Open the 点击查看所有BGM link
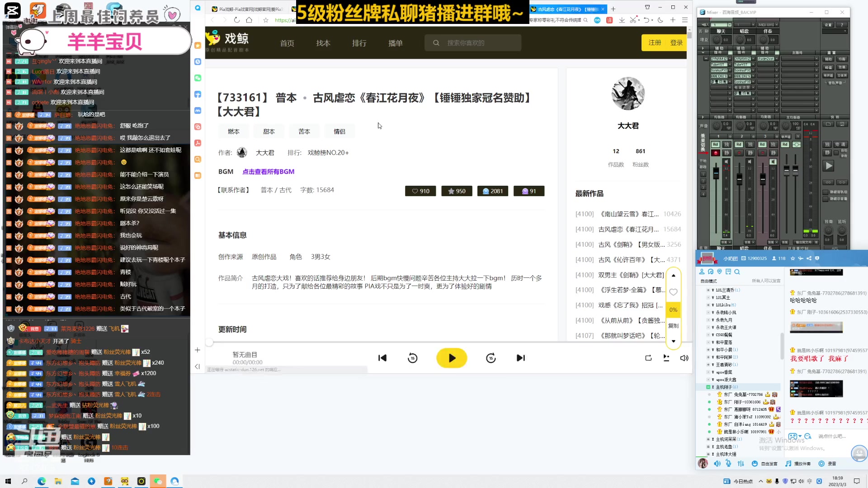Viewport: 868px width, 488px height. [x=268, y=172]
